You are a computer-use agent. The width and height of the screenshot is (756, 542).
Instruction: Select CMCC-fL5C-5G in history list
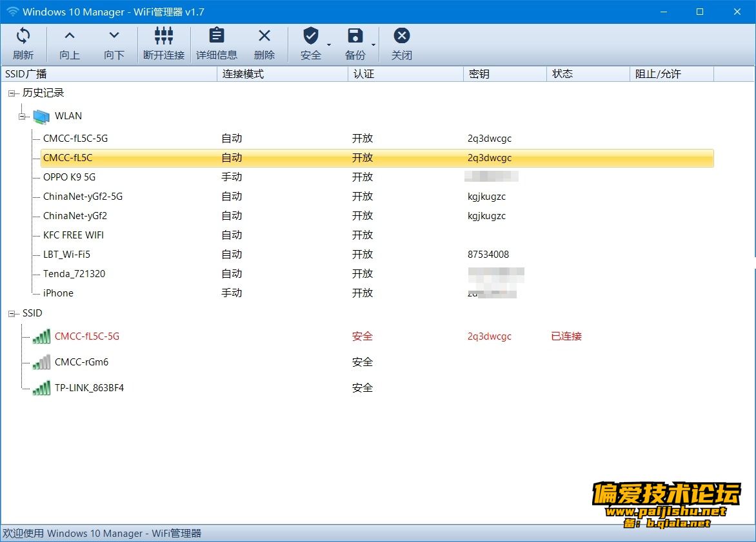coord(75,139)
